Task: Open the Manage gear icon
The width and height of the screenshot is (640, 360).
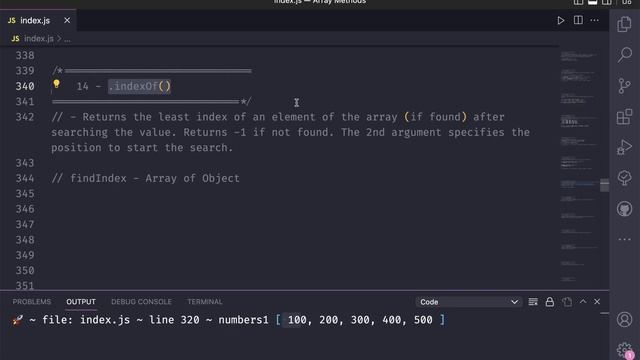Action: (x=624, y=350)
